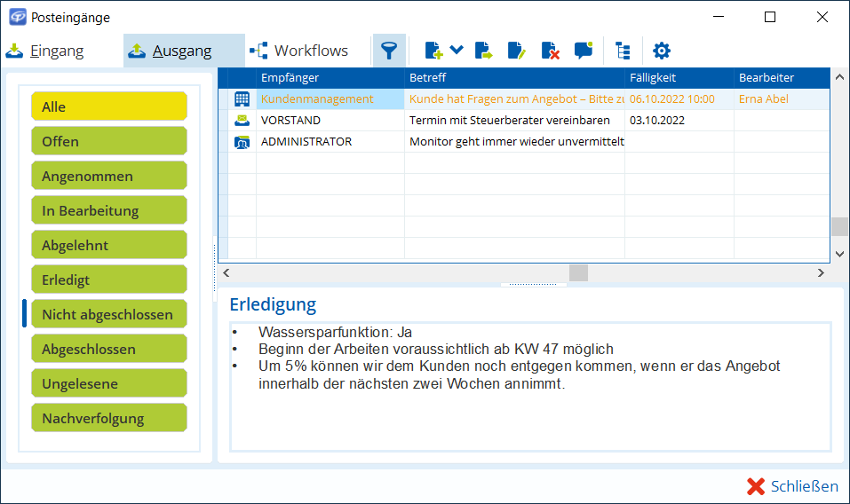Screen dimensions: 850x504
Task: Show Ungelesene messages
Action: point(109,383)
